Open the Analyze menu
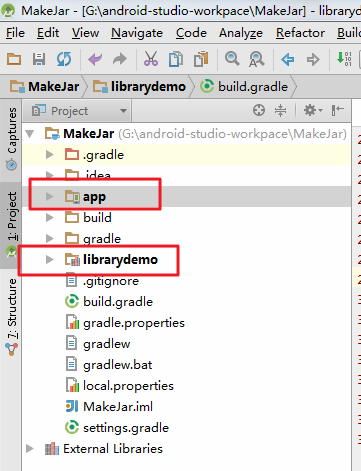This screenshot has width=361, height=471. (x=241, y=33)
